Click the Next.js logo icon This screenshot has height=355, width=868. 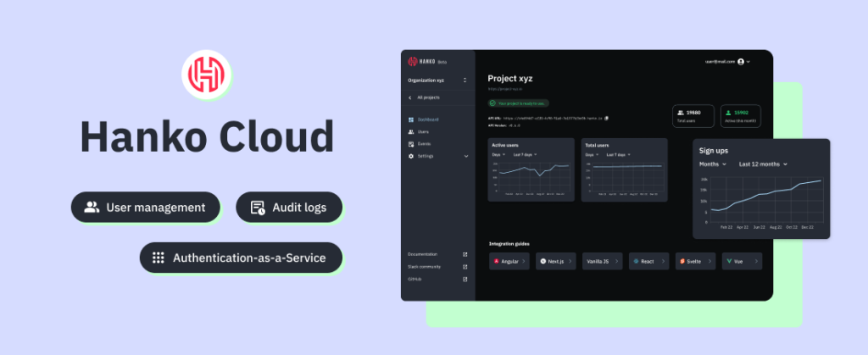coord(543,261)
